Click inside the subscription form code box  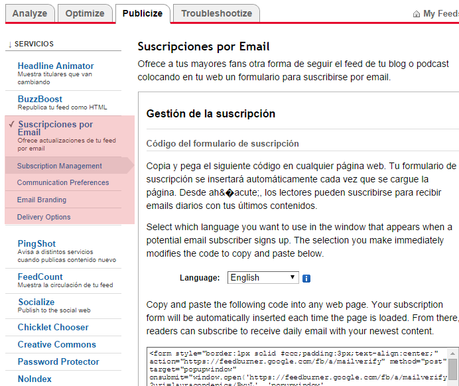click(297, 367)
